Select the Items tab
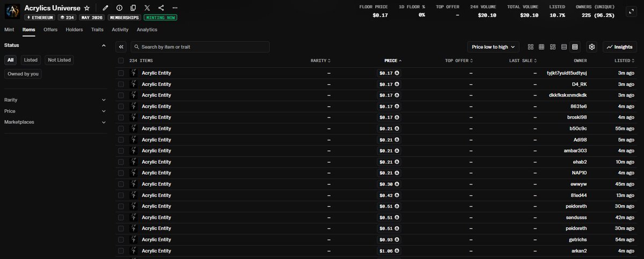644x259 pixels. [x=29, y=29]
